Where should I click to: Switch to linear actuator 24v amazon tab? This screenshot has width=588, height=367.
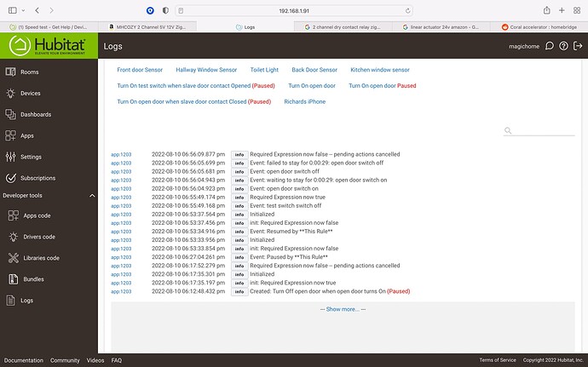coord(441,27)
